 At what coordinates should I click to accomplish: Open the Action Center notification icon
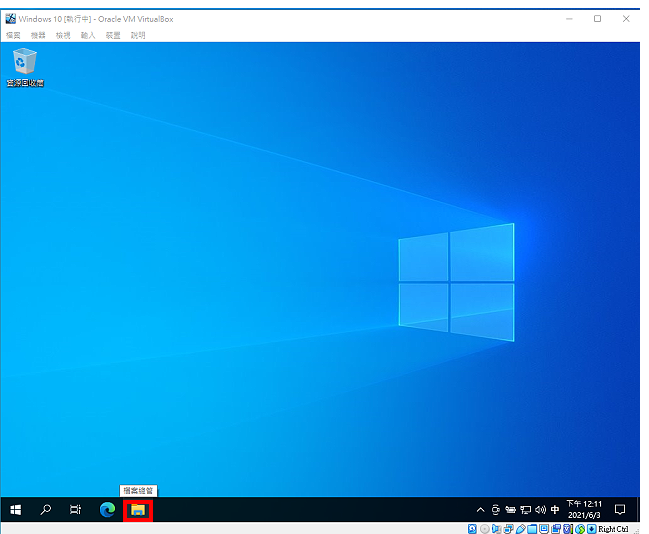point(620,510)
